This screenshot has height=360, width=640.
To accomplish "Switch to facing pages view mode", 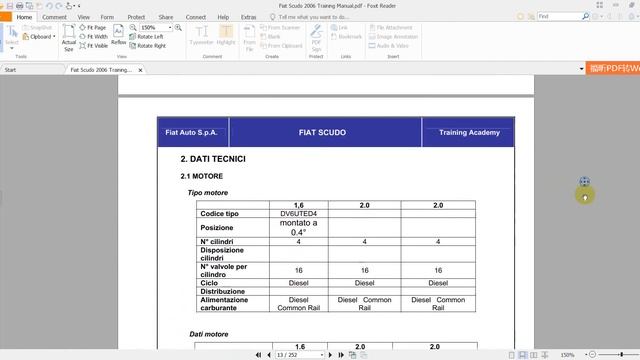I will point(533,355).
